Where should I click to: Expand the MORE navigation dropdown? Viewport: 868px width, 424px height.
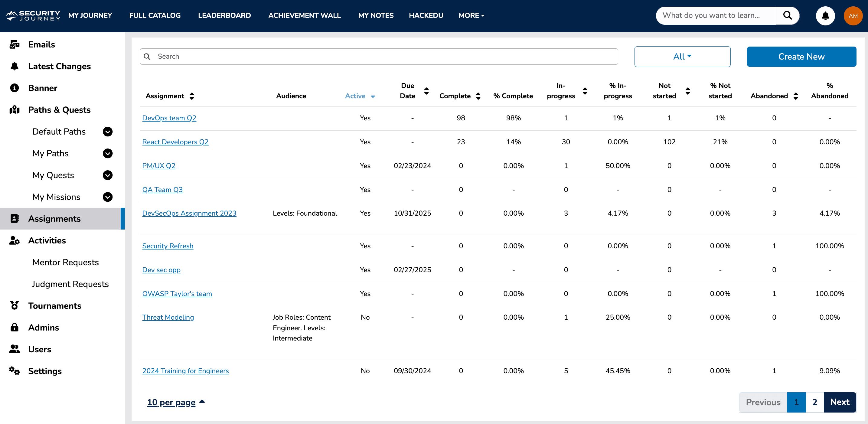click(471, 15)
